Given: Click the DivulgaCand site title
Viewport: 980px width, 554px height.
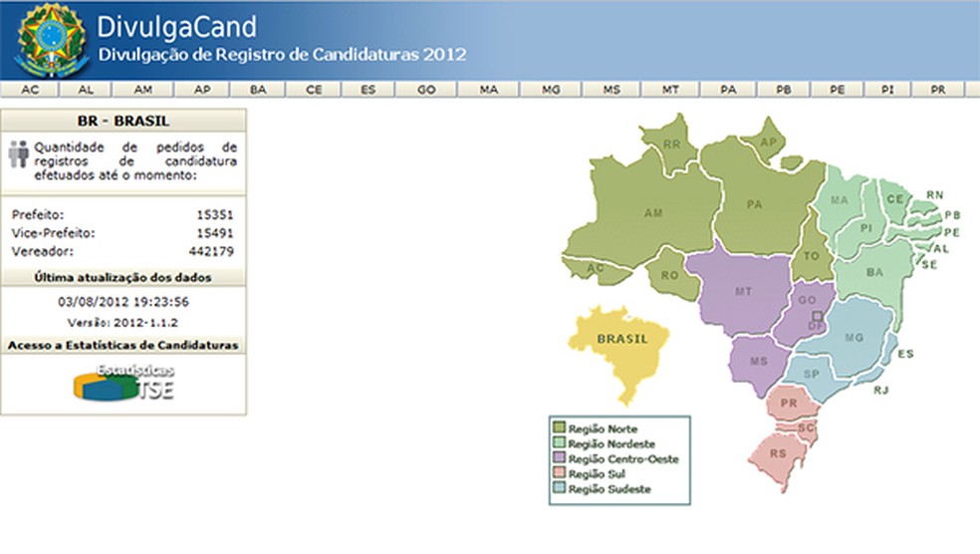Looking at the screenshot, I should [x=177, y=27].
